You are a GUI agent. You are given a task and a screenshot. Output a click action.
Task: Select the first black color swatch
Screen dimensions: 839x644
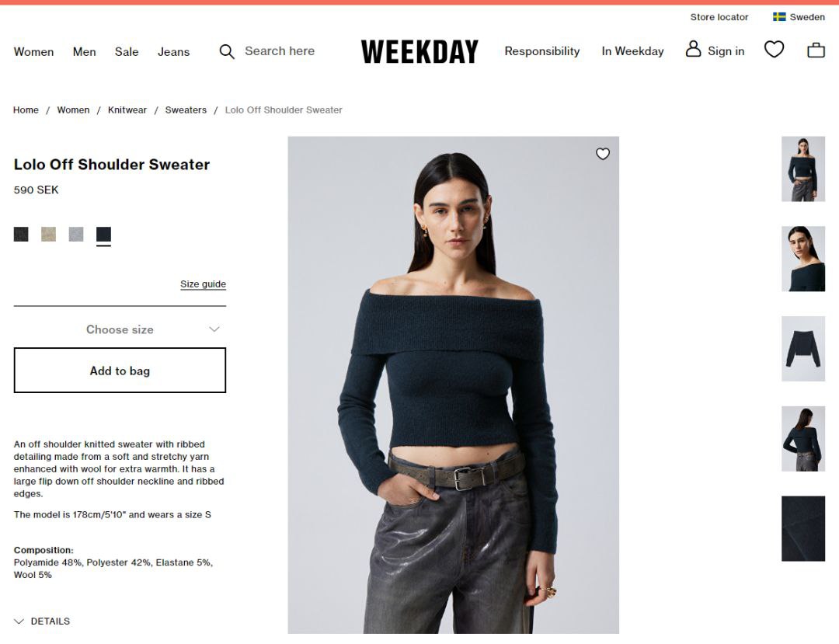[21, 235]
